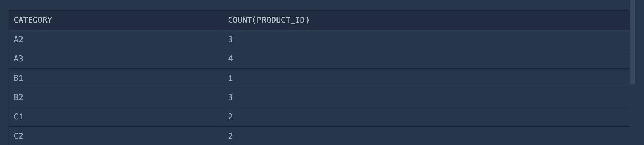644x145 pixels.
Task: Select the B1 category cell
Action: coord(116,78)
